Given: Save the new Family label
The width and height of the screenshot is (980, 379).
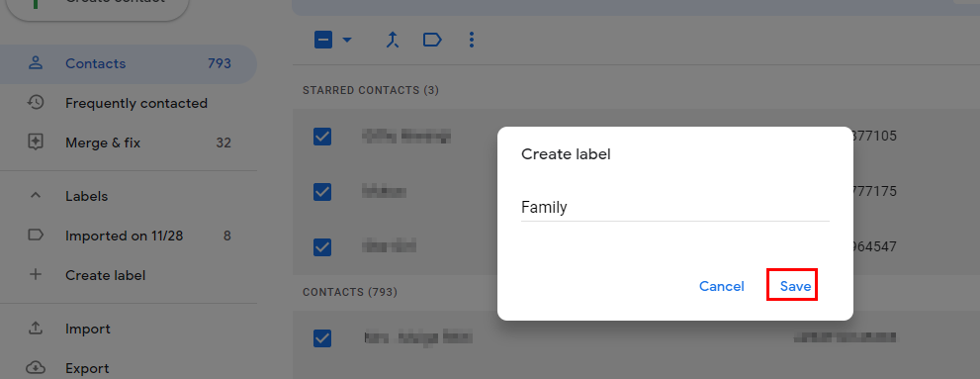Looking at the screenshot, I should [x=795, y=286].
